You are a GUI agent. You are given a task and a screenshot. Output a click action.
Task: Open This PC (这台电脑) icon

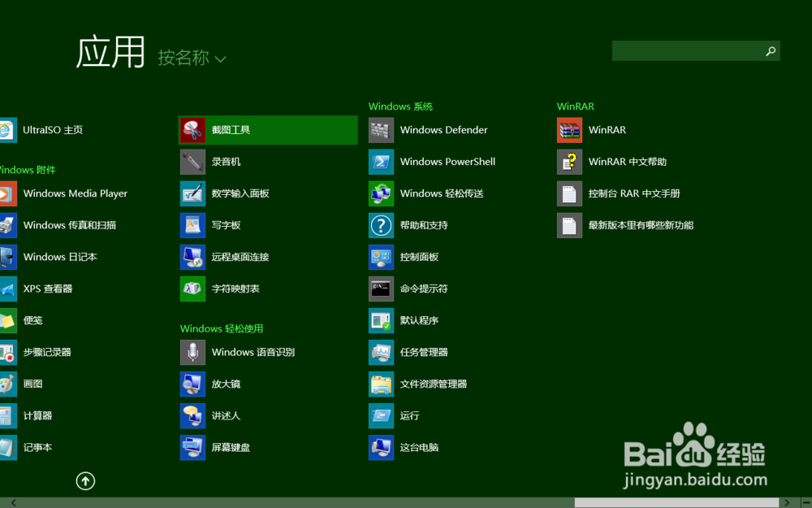pyautogui.click(x=381, y=447)
